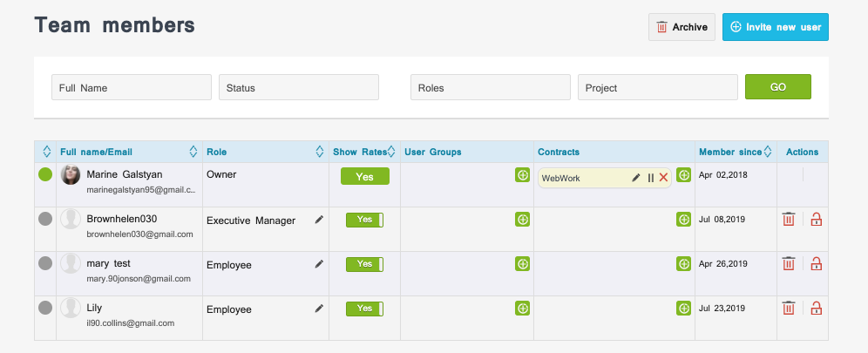Open the Status filter dropdown

coord(299,87)
